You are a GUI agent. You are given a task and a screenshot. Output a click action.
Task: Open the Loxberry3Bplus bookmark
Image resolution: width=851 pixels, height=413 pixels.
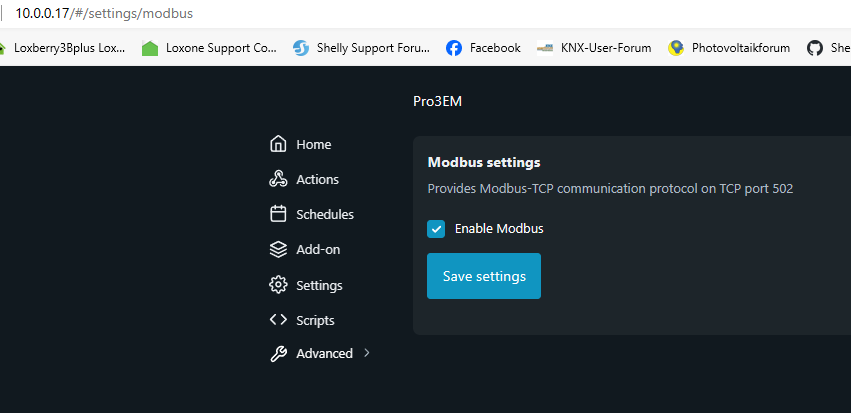point(69,47)
